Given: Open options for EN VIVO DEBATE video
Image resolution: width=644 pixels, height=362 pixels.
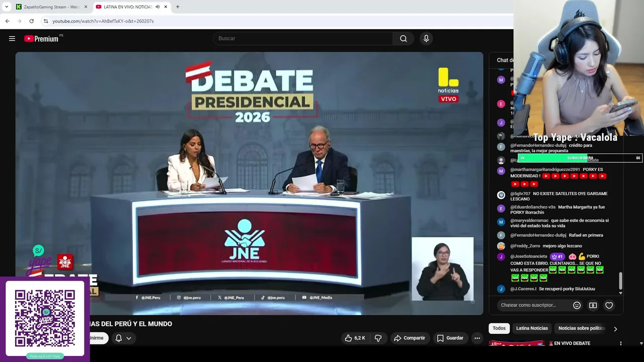Looking at the screenshot, I should [620, 343].
